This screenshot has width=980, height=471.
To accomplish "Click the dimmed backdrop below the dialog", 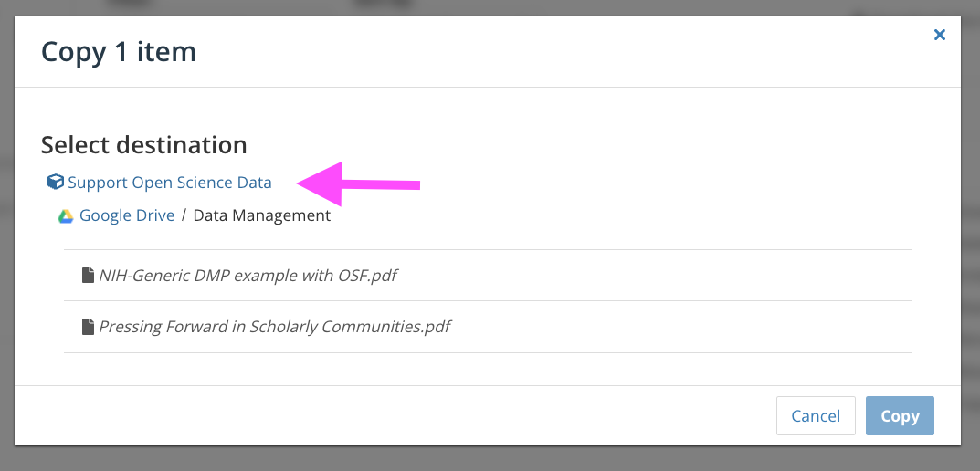I will (488, 459).
